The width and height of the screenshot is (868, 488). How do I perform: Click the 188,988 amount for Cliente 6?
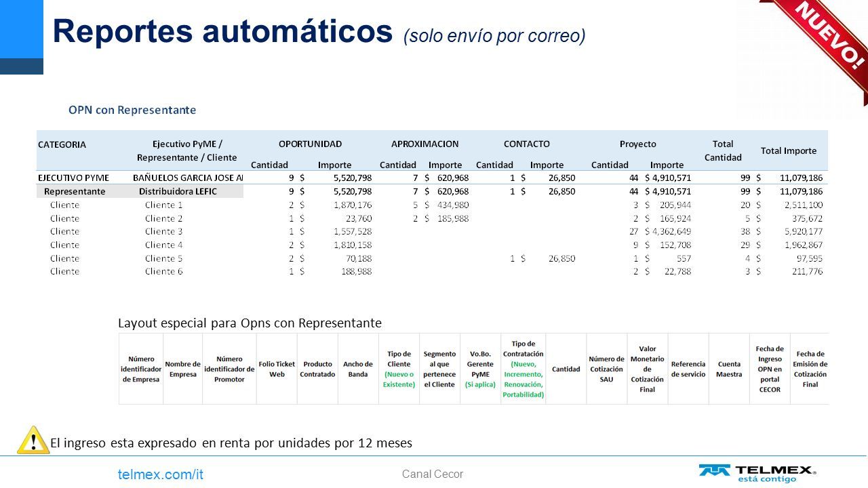point(355,271)
